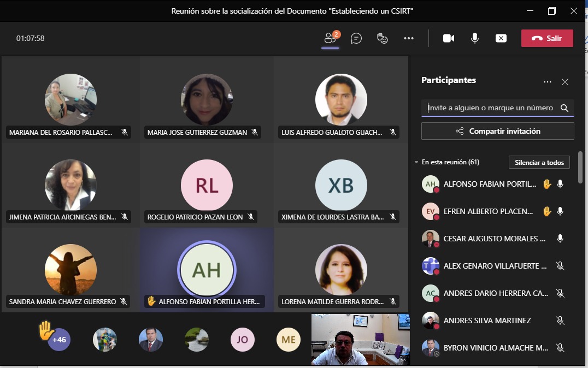Image resolution: width=588 pixels, height=368 pixels.
Task: Click muted mic icon for Andres Dario Herrera
Action: 560,293
